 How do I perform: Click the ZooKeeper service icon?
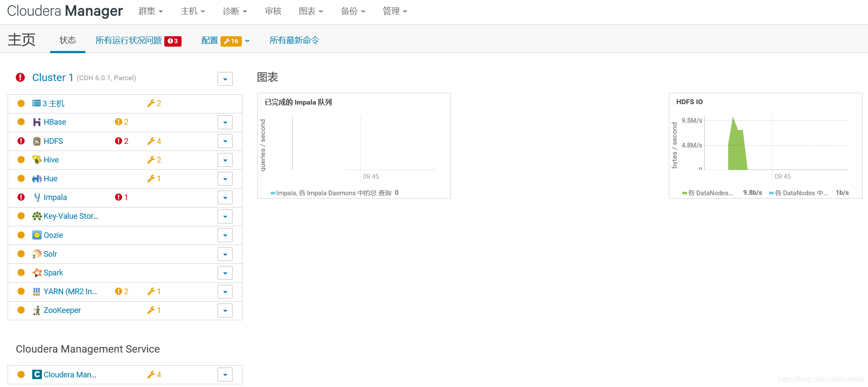(x=37, y=310)
